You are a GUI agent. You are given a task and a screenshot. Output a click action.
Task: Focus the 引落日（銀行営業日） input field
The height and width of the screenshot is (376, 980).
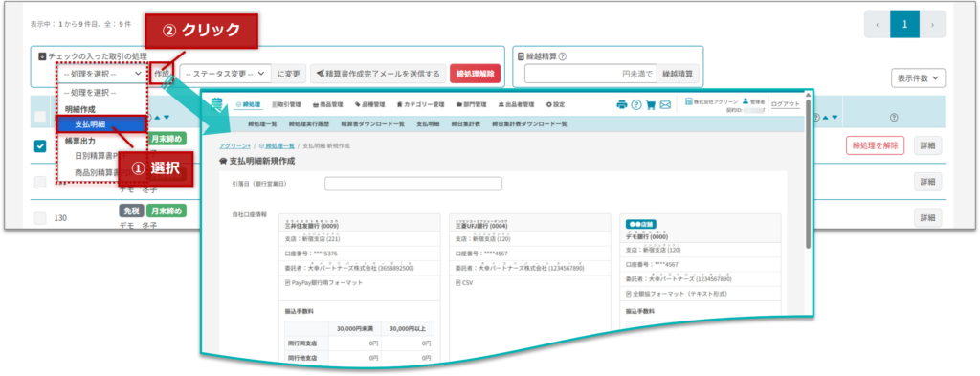(413, 185)
